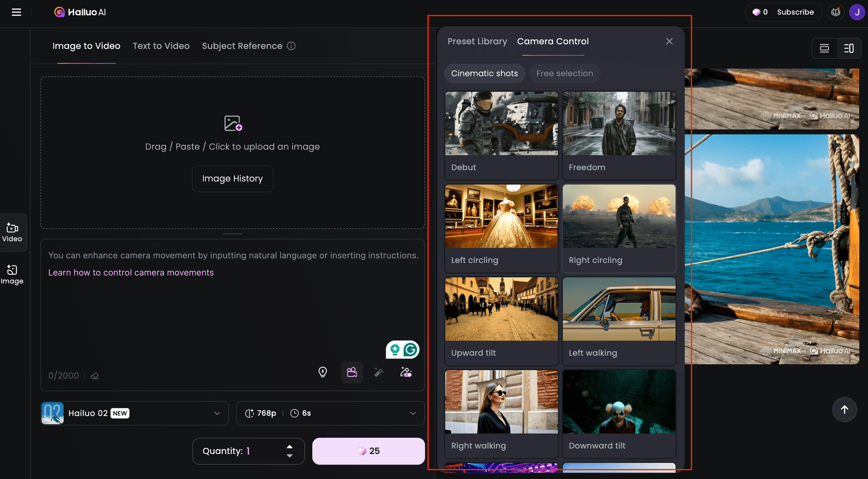Switch to Subject Reference tab
Screen dimensions: 868x479
tap(242, 46)
